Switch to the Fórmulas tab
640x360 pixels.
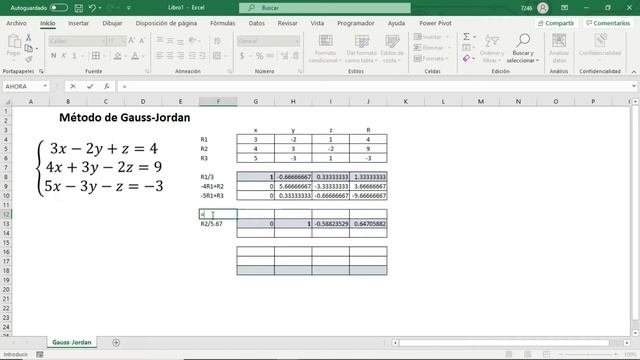[x=222, y=23]
